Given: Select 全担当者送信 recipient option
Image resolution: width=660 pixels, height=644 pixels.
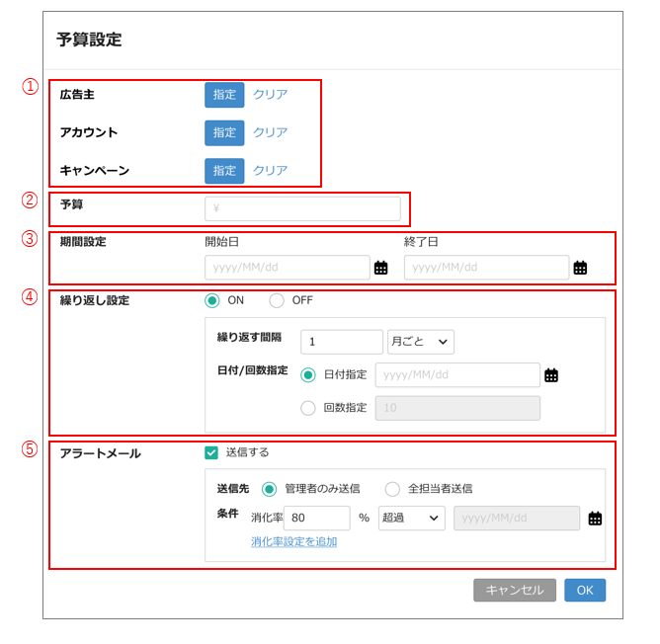Looking at the screenshot, I should pos(392,489).
